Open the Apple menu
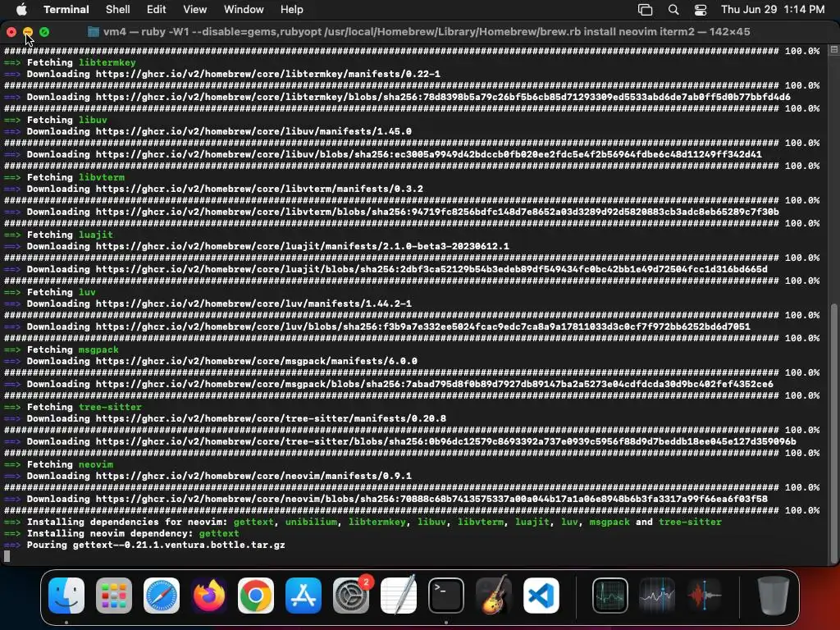The height and width of the screenshot is (630, 840). click(x=21, y=9)
